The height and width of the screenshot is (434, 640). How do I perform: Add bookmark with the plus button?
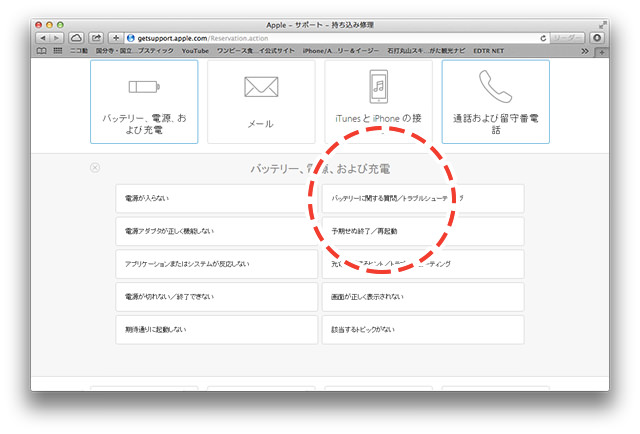tap(116, 38)
